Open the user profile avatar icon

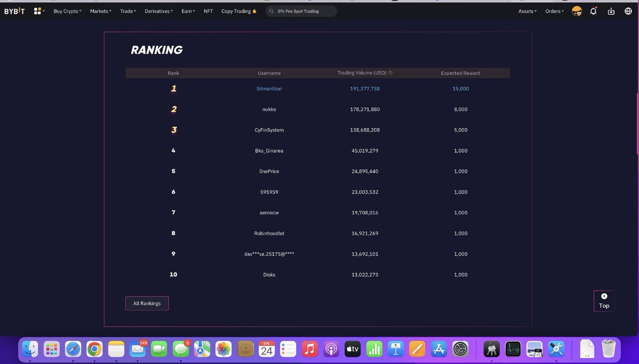point(577,11)
